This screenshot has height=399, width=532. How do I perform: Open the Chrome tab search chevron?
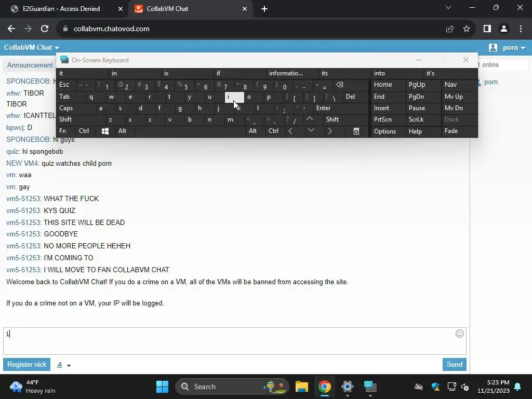[x=448, y=7]
